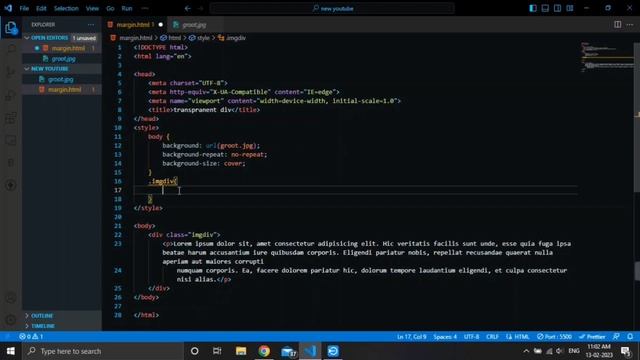Switch to the margin.html editor tab

135,25
